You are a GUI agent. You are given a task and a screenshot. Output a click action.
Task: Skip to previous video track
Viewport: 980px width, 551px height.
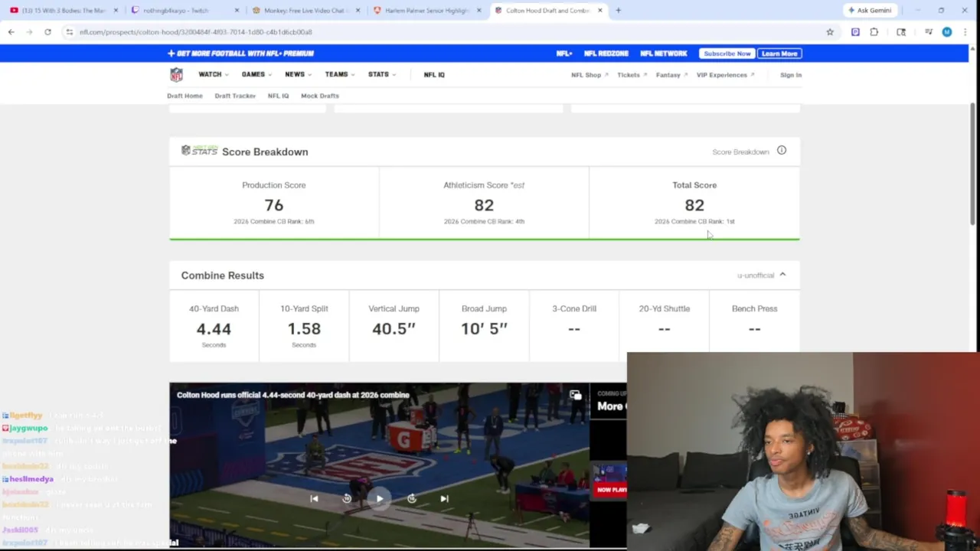(314, 499)
